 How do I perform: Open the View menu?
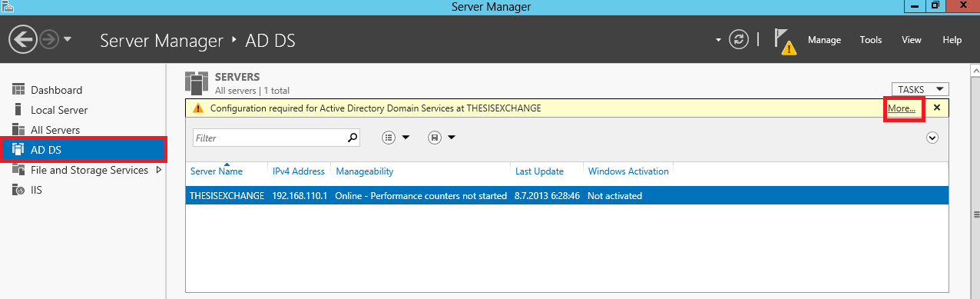(912, 40)
